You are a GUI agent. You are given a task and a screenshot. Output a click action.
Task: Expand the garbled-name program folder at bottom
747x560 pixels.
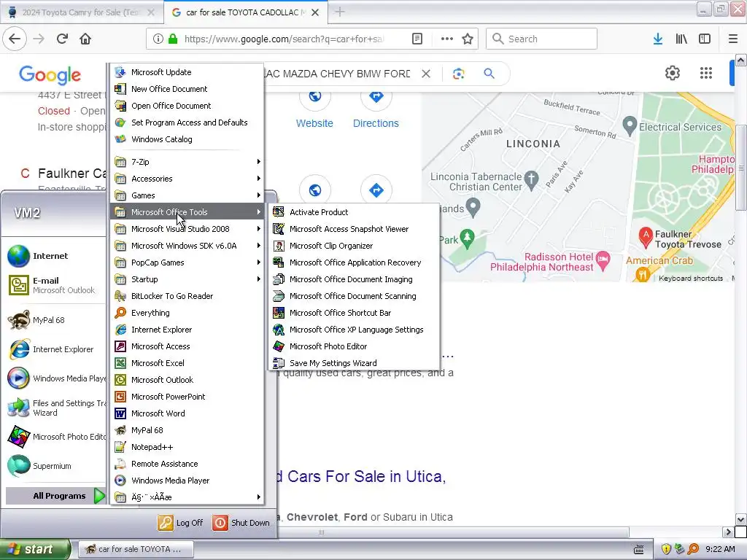187,497
